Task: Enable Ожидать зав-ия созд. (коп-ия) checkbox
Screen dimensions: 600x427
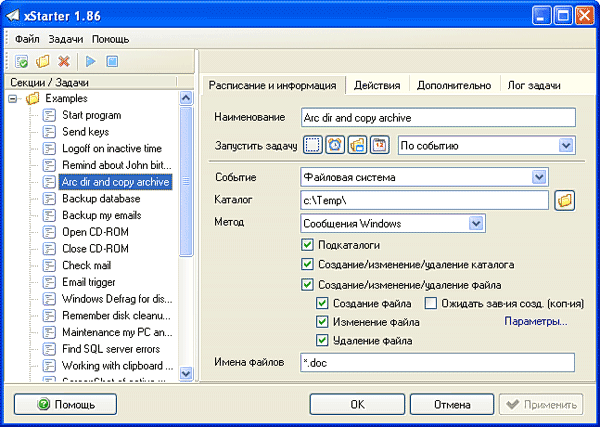Action: (x=431, y=303)
